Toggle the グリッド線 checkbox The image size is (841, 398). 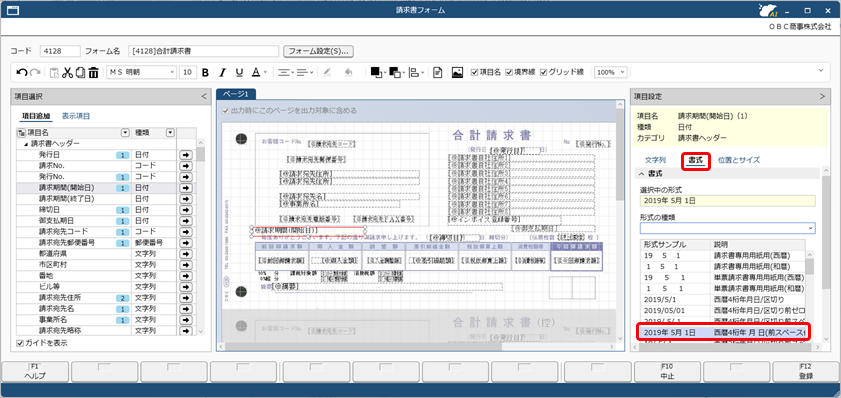coord(543,72)
